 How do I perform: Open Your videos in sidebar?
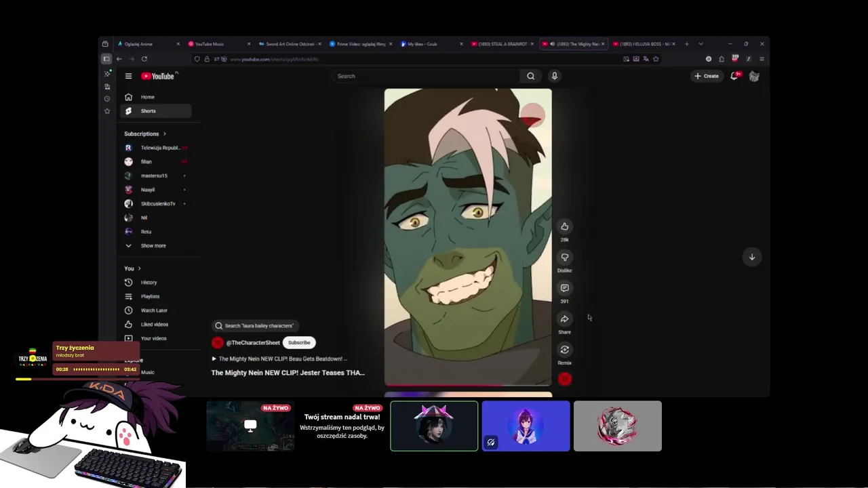click(156, 338)
